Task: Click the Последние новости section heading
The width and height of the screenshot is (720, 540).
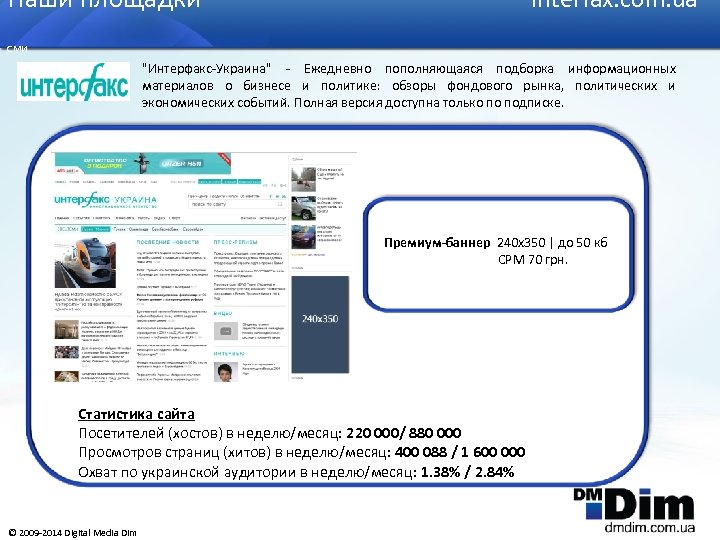Action: coord(168,242)
